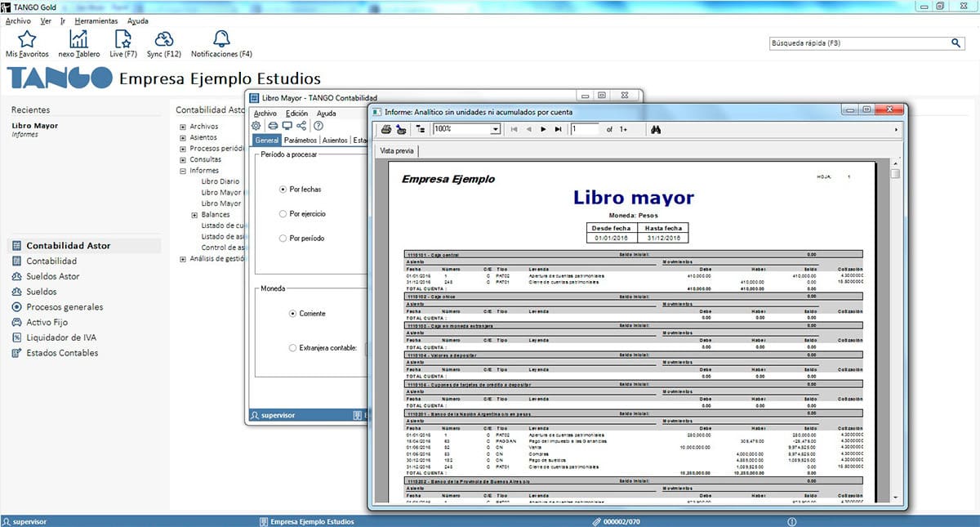Select Corriente currency option
This screenshot has height=527, width=980.
tap(292, 314)
